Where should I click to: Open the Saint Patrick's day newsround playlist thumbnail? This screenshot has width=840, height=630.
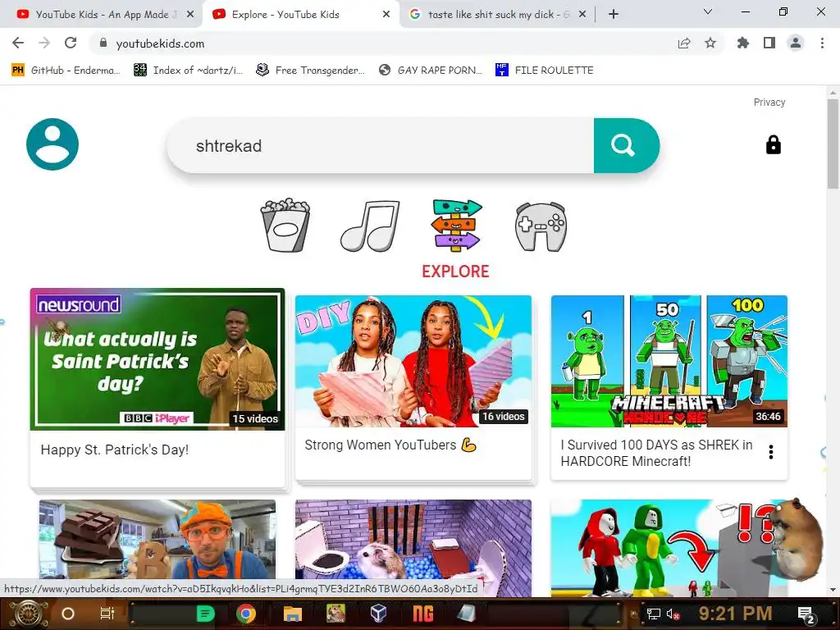click(157, 359)
